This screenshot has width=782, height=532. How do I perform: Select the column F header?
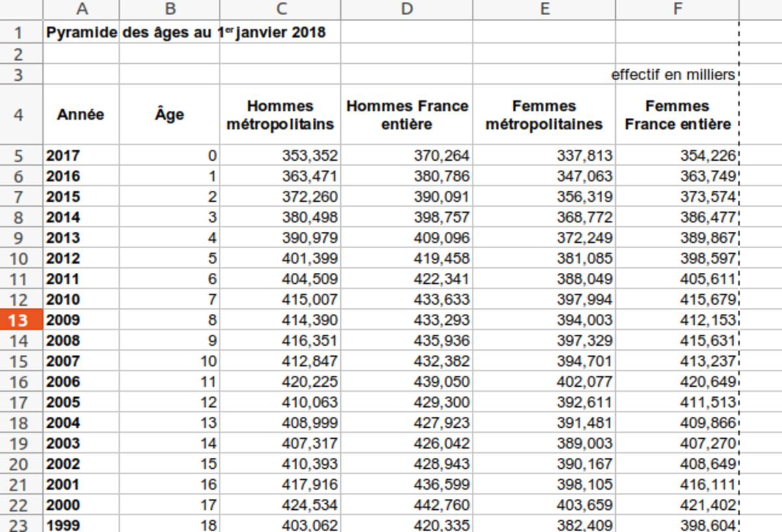coord(677,9)
